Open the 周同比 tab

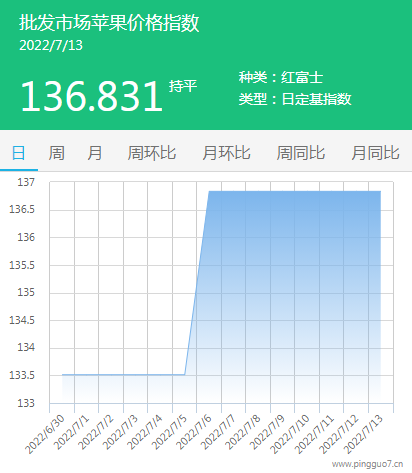[301, 153]
